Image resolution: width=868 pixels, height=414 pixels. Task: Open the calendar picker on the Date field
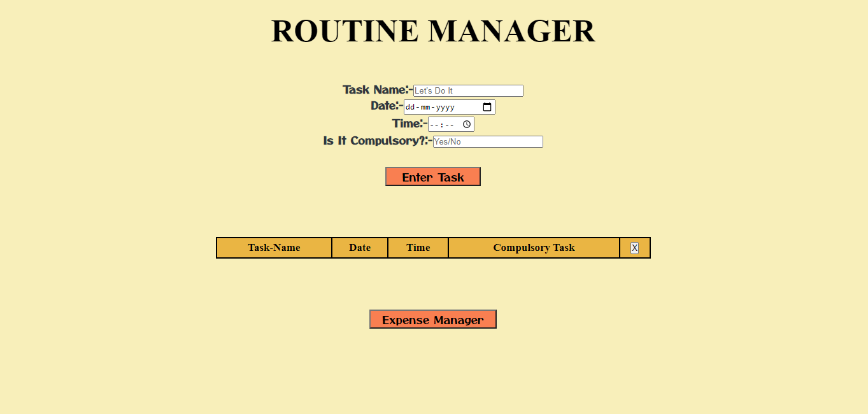tap(487, 106)
